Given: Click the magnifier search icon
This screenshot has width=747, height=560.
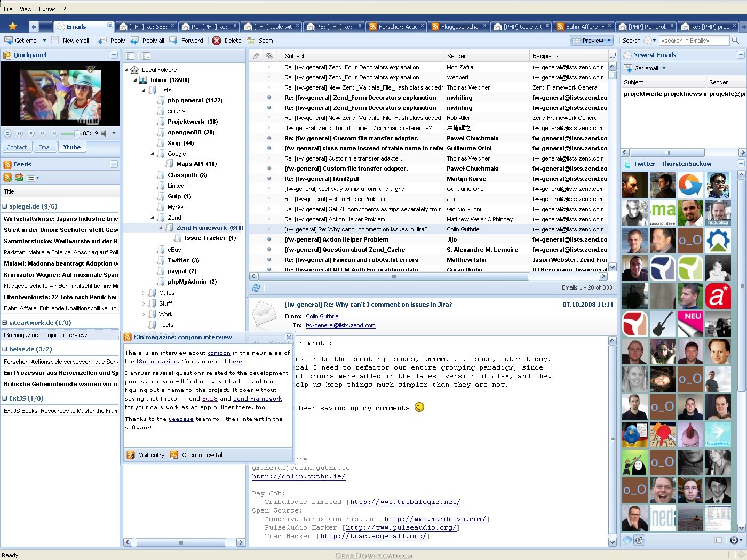Looking at the screenshot, I should pos(735,41).
